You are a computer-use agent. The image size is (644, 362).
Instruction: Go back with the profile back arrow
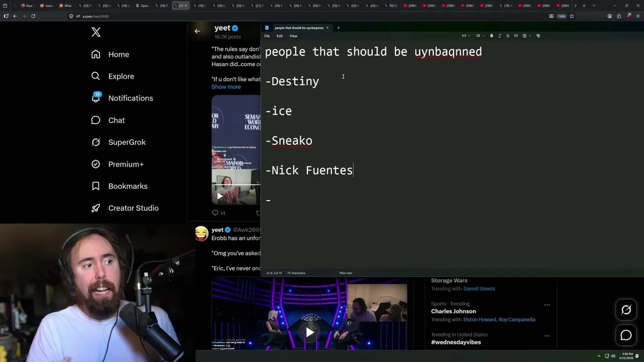197,31
